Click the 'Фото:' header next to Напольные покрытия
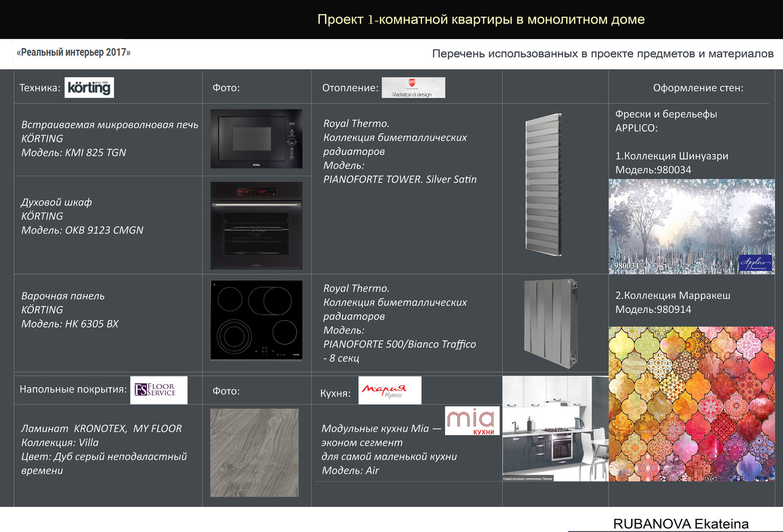 [x=226, y=391]
